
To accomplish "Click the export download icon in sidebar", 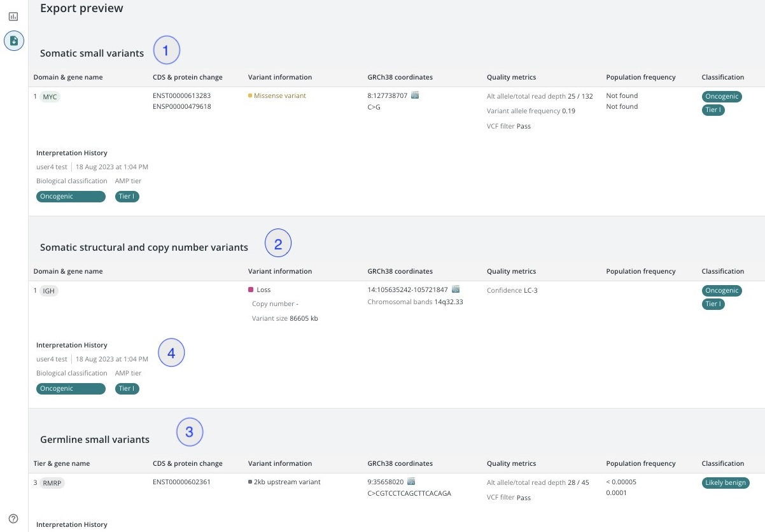I will (x=13, y=41).
